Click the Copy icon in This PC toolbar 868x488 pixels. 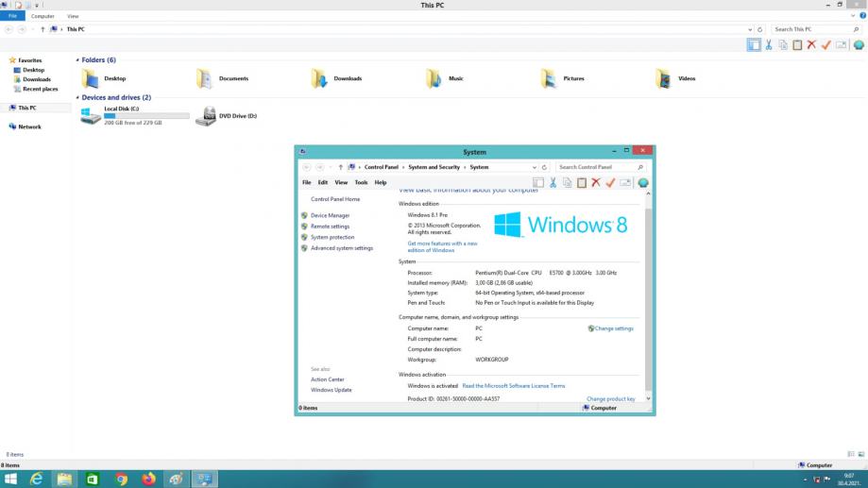pyautogui.click(x=783, y=44)
